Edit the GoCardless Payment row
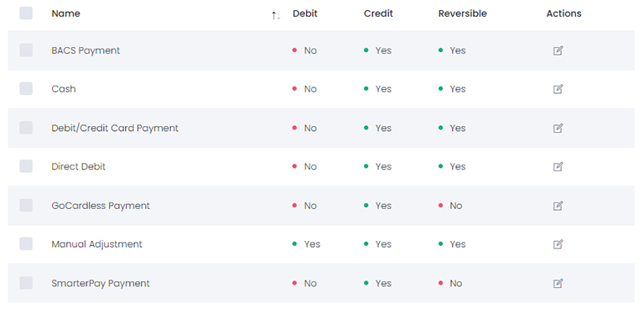The image size is (644, 309). (558, 206)
